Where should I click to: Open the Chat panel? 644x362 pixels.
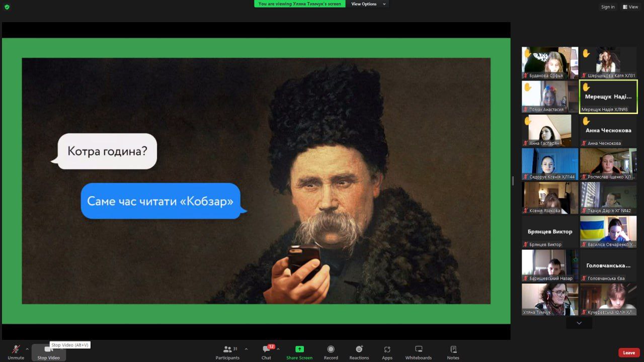[x=266, y=352]
